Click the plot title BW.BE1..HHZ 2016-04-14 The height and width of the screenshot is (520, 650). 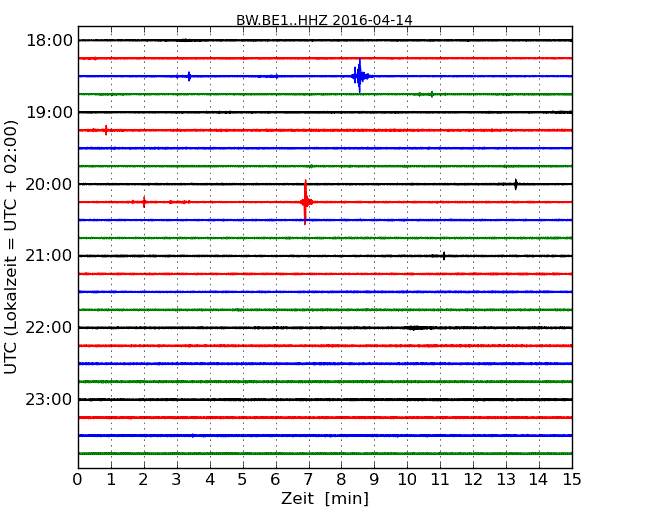click(324, 20)
